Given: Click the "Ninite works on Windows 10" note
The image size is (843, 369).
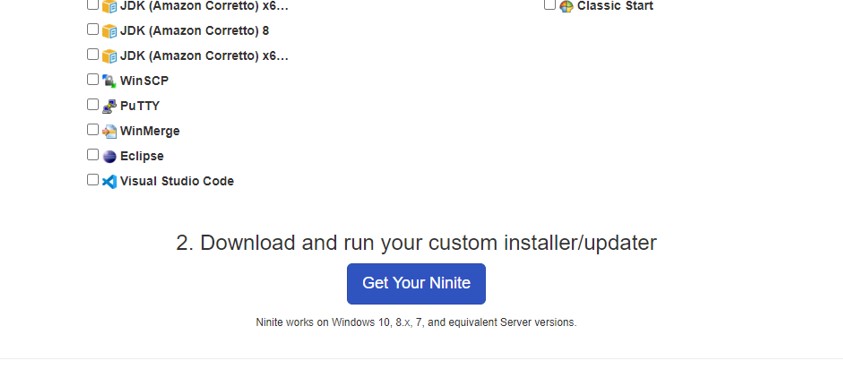Looking at the screenshot, I should point(416,323).
